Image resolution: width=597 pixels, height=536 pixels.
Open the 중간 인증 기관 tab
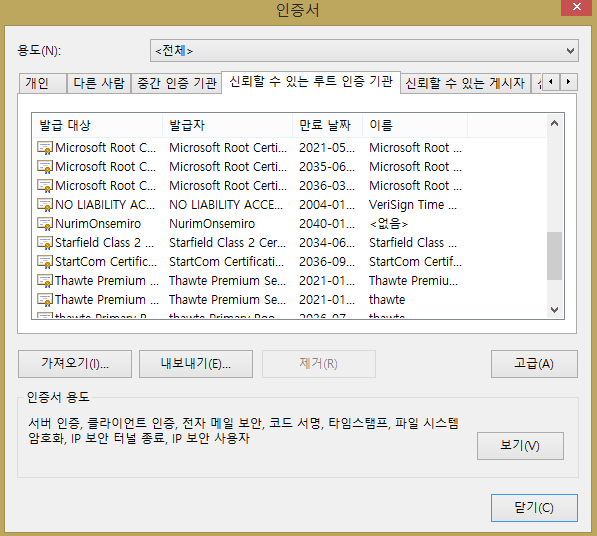176,83
